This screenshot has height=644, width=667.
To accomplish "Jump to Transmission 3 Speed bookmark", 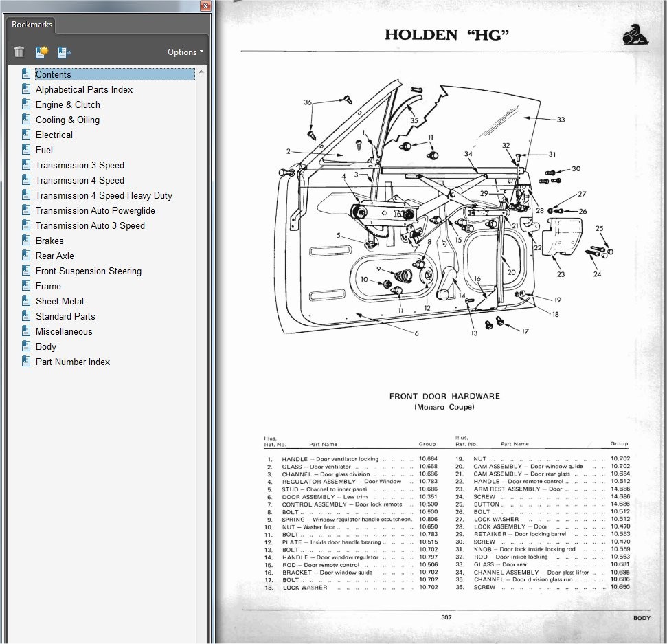I will point(80,165).
